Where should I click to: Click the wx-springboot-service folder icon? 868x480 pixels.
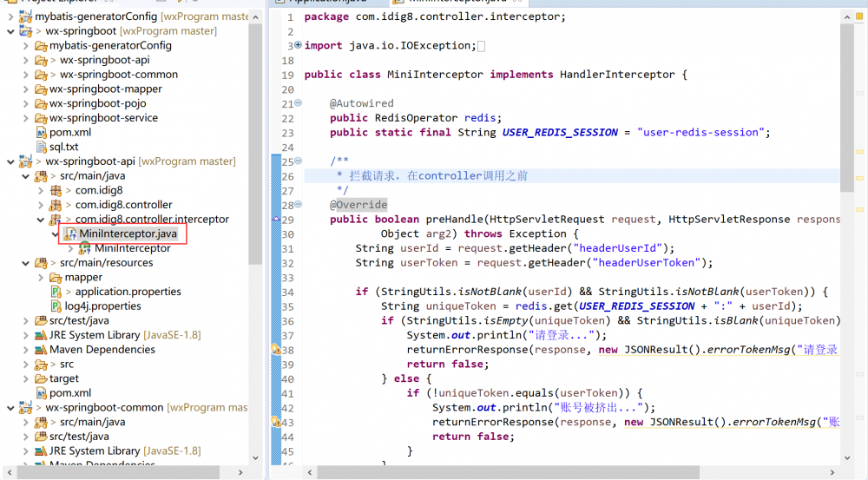(41, 117)
